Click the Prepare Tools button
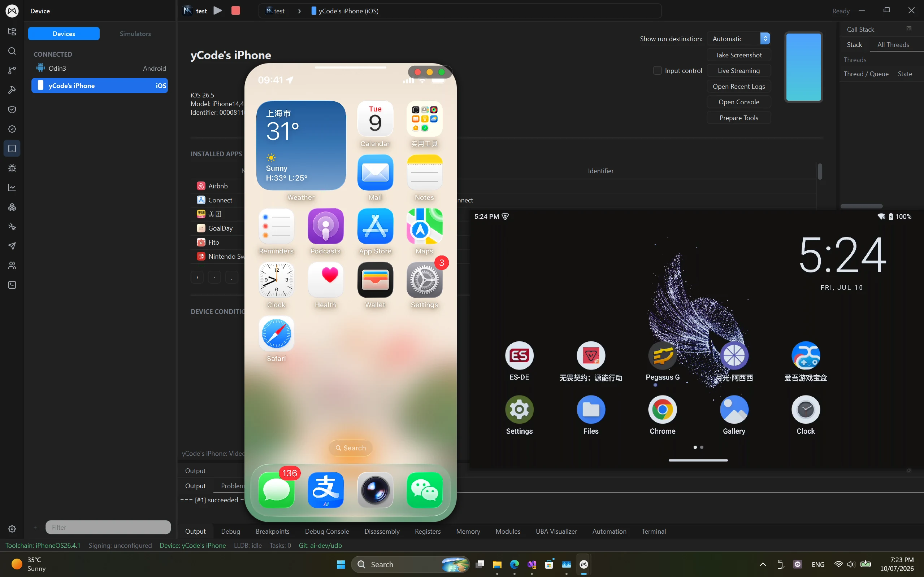The image size is (924, 577). pos(738,118)
